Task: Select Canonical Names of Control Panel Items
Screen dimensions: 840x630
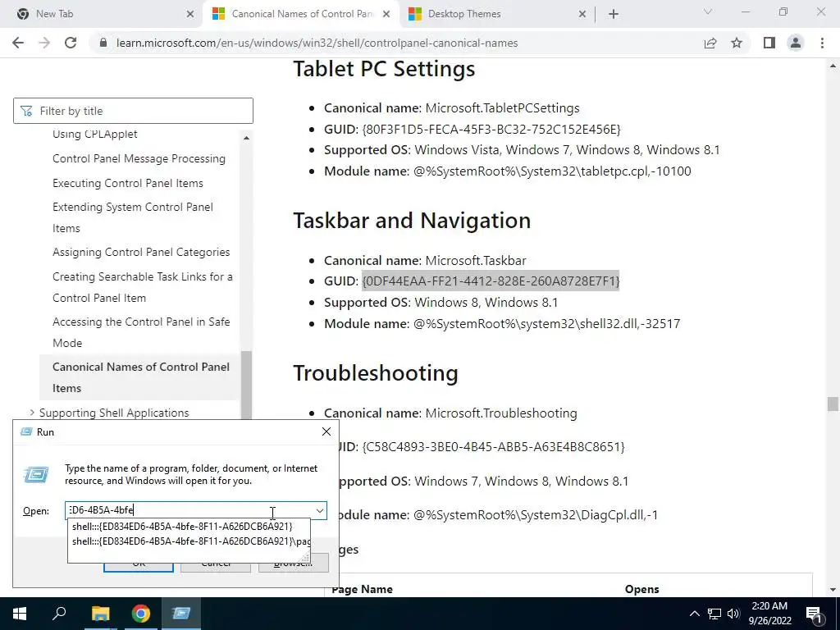Action: 141,377
